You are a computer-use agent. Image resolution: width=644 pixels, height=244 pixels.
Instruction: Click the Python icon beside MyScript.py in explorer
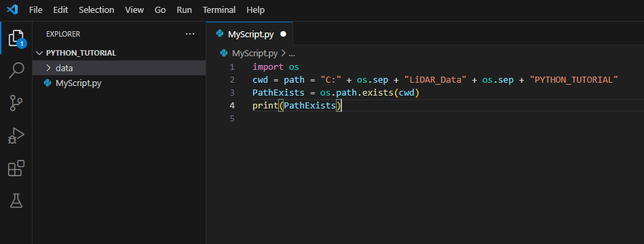tap(48, 83)
